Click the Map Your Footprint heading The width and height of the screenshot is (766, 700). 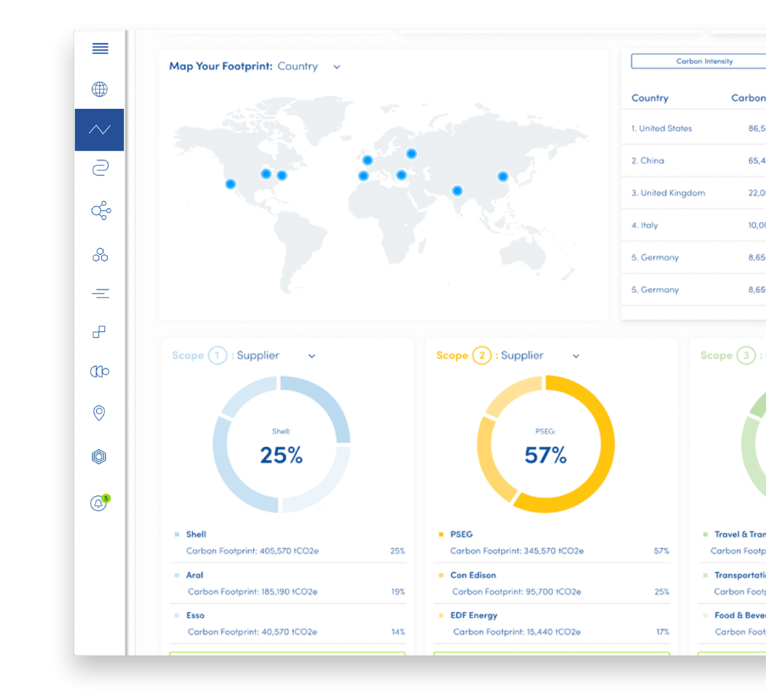pos(221,66)
